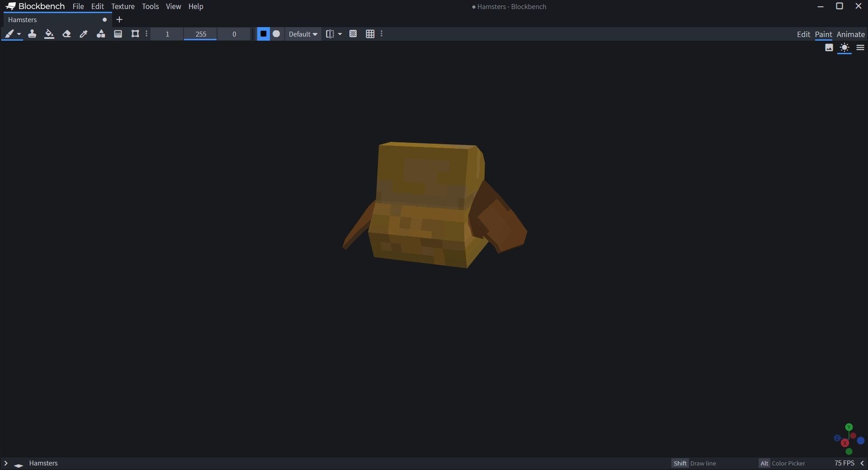Select the Gradient tool

(x=118, y=34)
